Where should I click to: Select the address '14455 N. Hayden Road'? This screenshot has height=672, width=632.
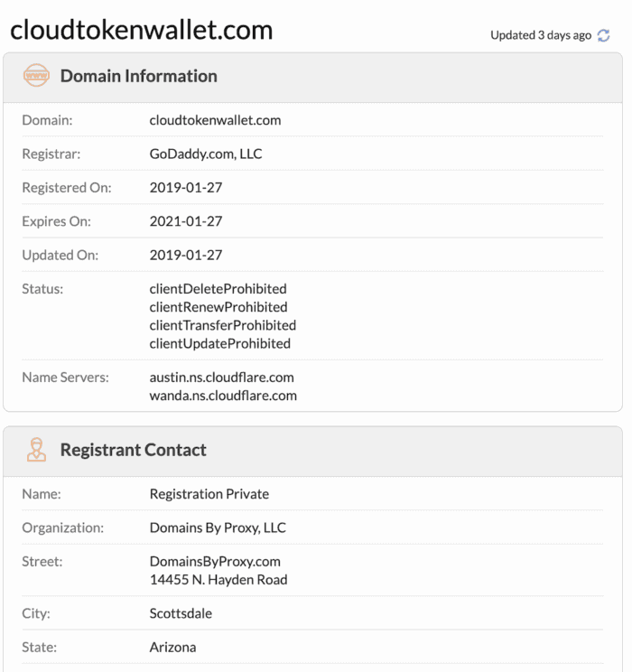[218, 580]
